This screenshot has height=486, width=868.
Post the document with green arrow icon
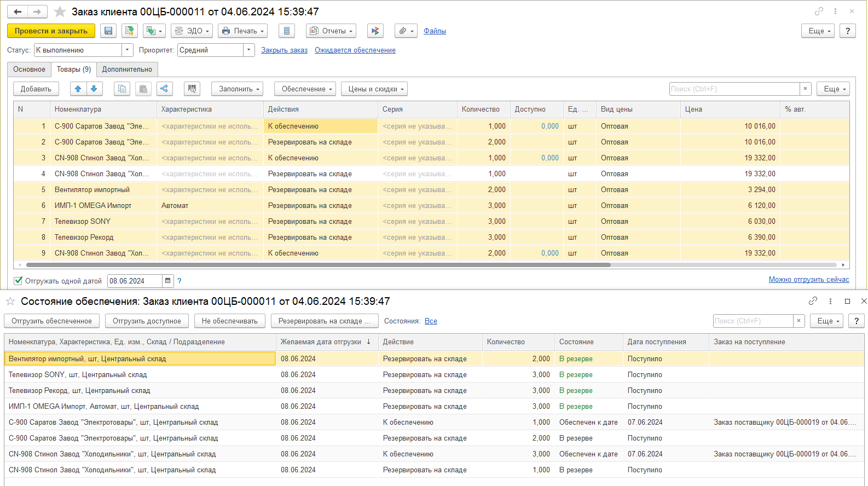[129, 31]
